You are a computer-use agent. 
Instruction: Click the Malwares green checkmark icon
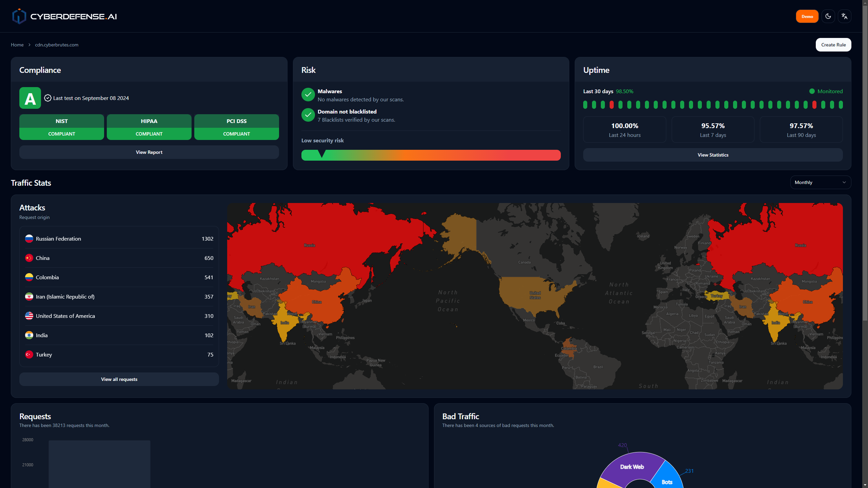click(308, 95)
